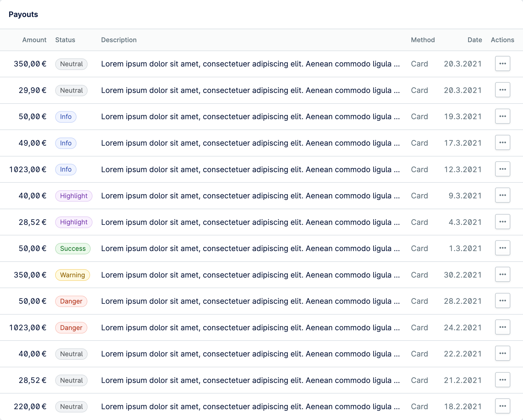This screenshot has height=420, width=523.
Task: Open actions menu for 24.2.2021 payout
Action: (x=502, y=327)
